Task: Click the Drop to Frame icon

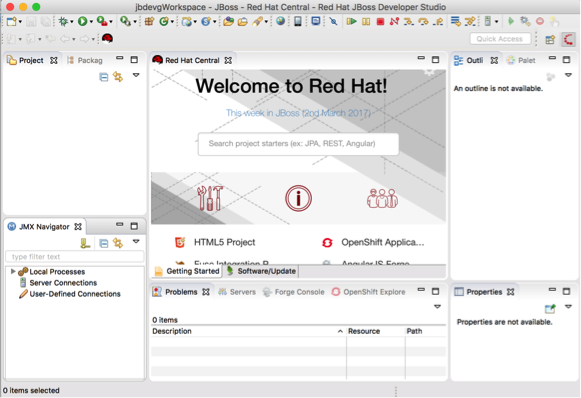Action: click(x=455, y=21)
